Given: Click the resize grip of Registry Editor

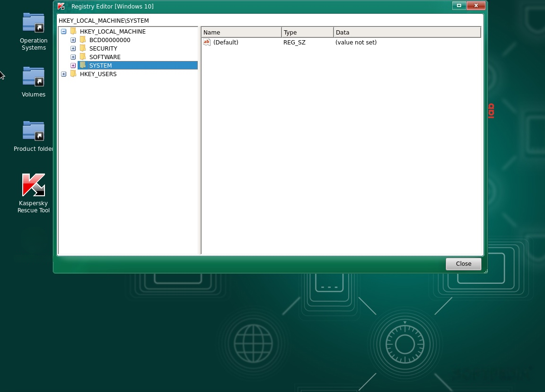Looking at the screenshot, I should tap(485, 271).
